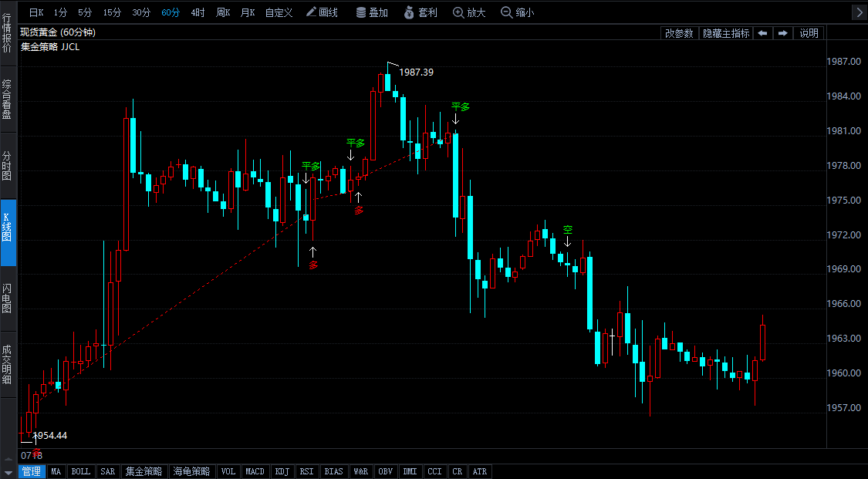Image resolution: width=868 pixels, height=479 pixels.
Task: Expand the right side panel arrow
Action: (x=860, y=12)
